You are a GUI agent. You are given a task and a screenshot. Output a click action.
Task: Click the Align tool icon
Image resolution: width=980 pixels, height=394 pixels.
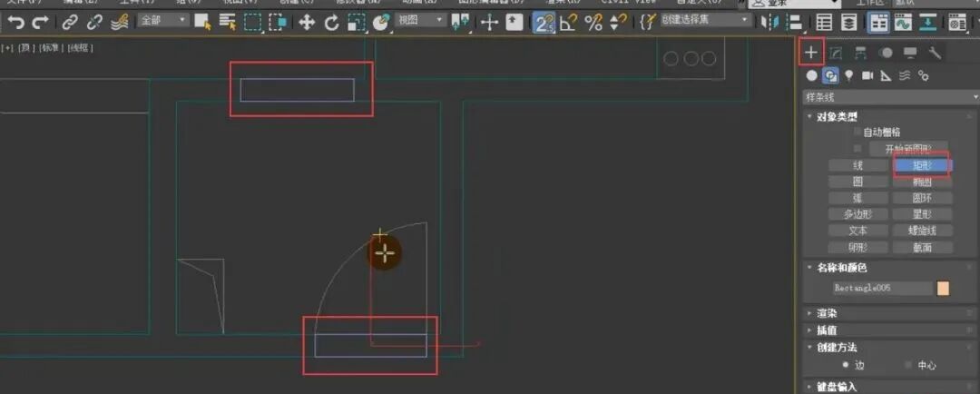(x=794, y=23)
